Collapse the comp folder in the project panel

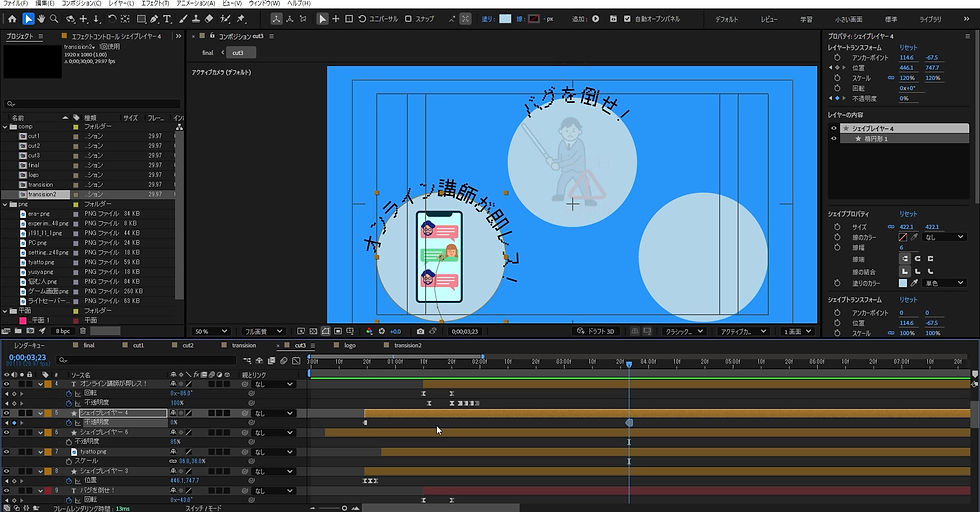click(x=4, y=127)
